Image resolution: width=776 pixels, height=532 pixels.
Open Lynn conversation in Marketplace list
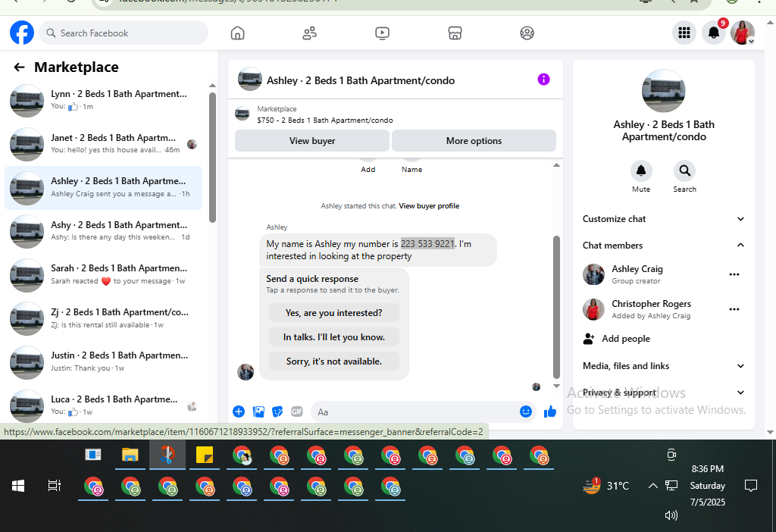[103, 101]
